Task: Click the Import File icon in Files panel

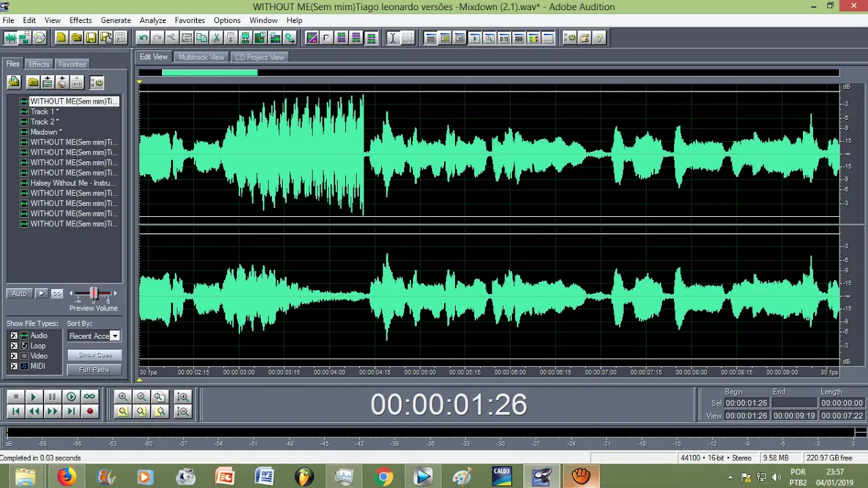Action: (x=14, y=82)
